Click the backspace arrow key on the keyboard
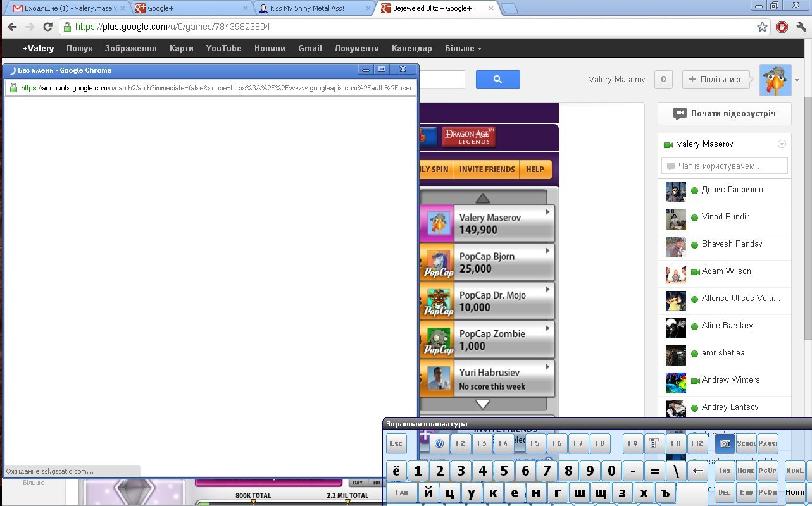812x506 pixels. tap(698, 471)
